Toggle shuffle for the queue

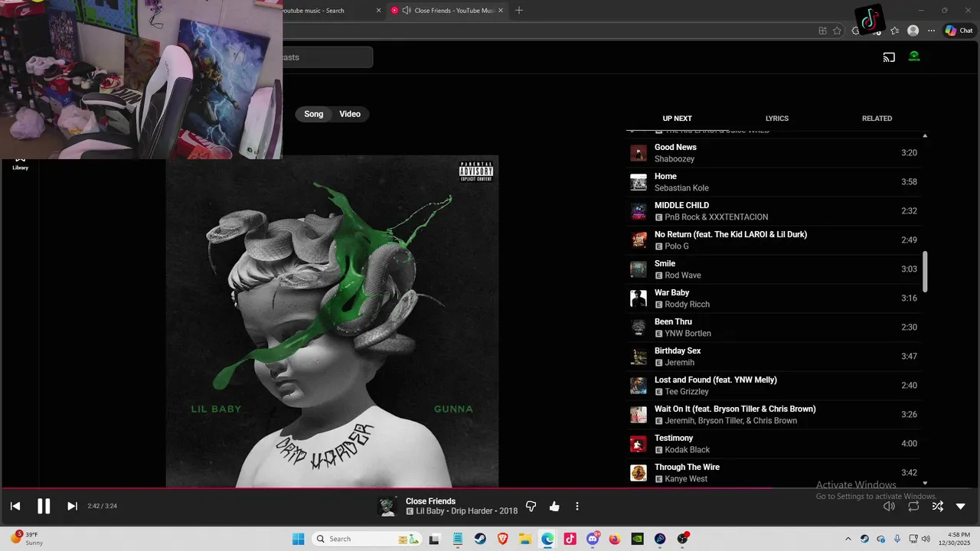click(937, 506)
